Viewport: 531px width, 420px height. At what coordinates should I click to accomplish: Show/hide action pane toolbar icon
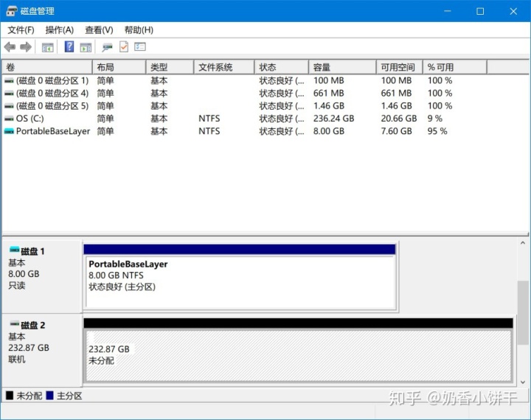(86, 47)
